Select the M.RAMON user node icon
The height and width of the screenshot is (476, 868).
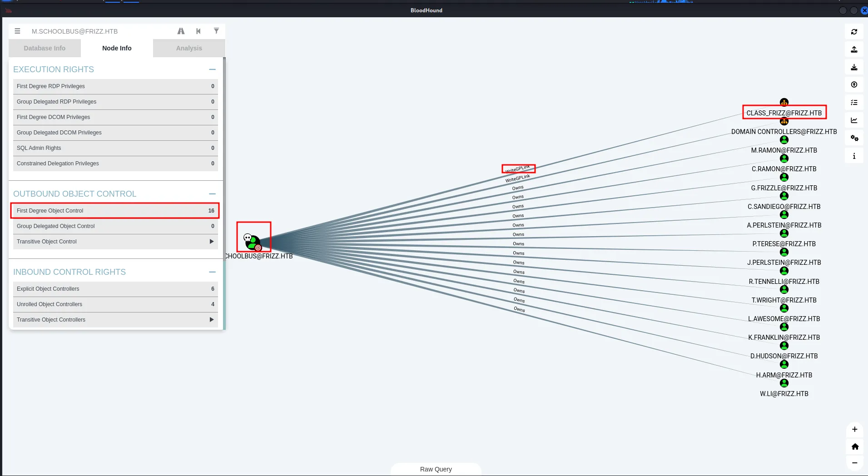coord(784,140)
